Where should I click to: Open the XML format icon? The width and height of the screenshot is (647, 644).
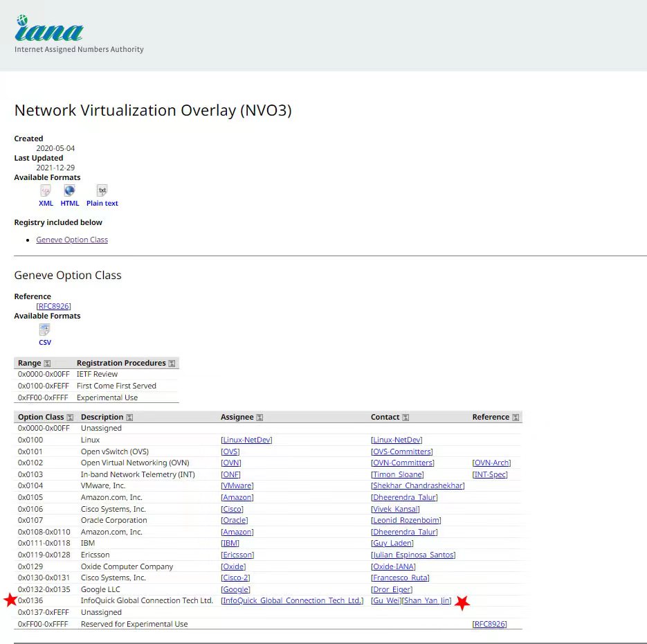46,190
